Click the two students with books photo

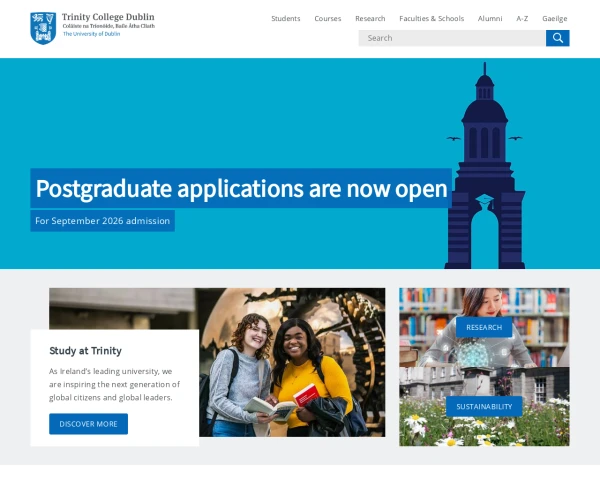[292, 362]
